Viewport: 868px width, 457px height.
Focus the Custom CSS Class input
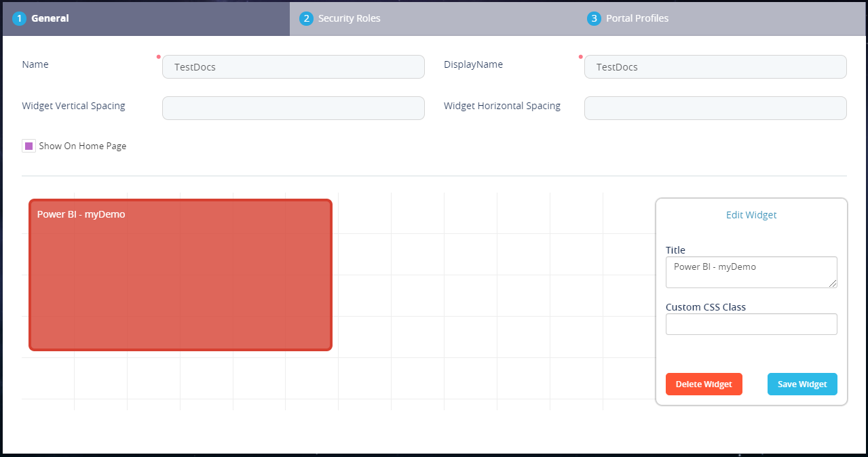(751, 324)
